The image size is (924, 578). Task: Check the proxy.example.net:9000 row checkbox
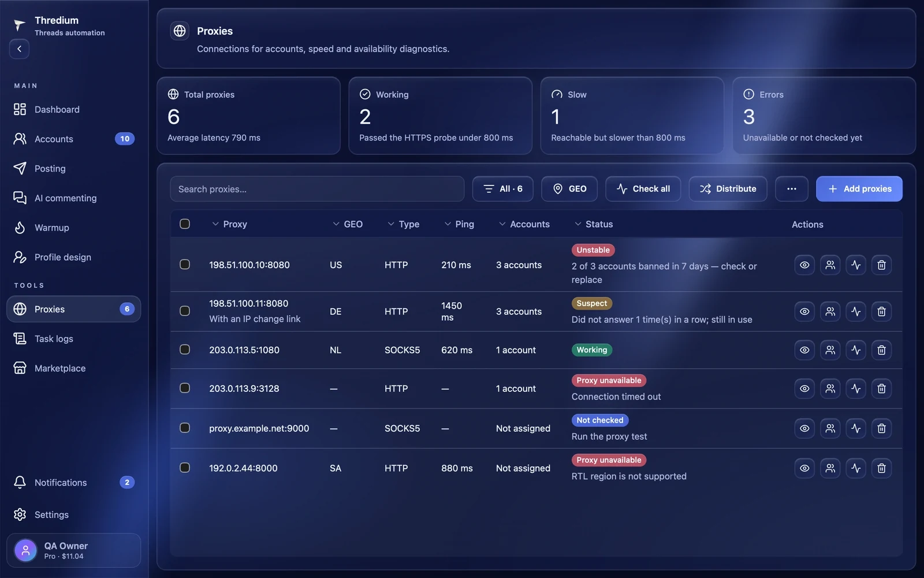185,428
